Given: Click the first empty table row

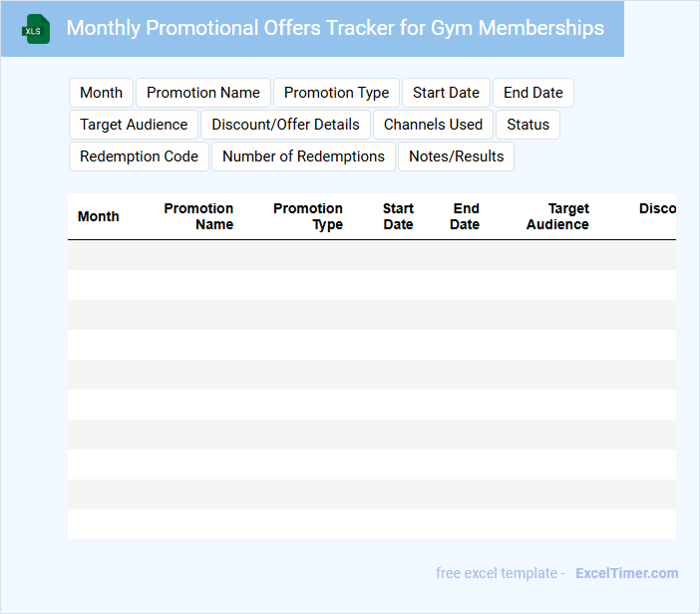Looking at the screenshot, I should tap(371, 255).
